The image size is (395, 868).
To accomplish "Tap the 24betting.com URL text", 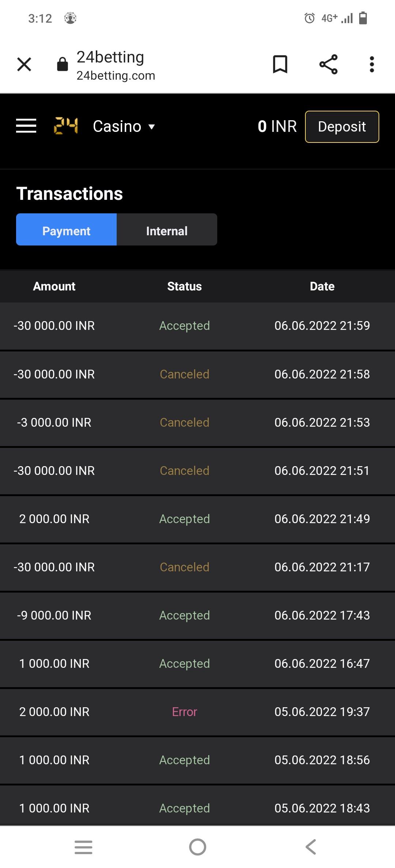I will click(116, 76).
